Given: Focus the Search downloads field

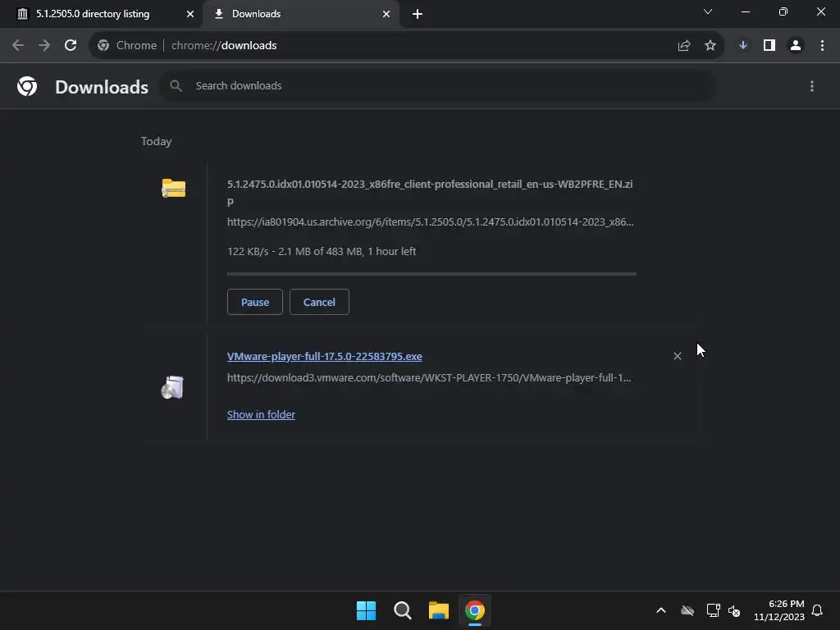Looking at the screenshot, I should [437, 85].
